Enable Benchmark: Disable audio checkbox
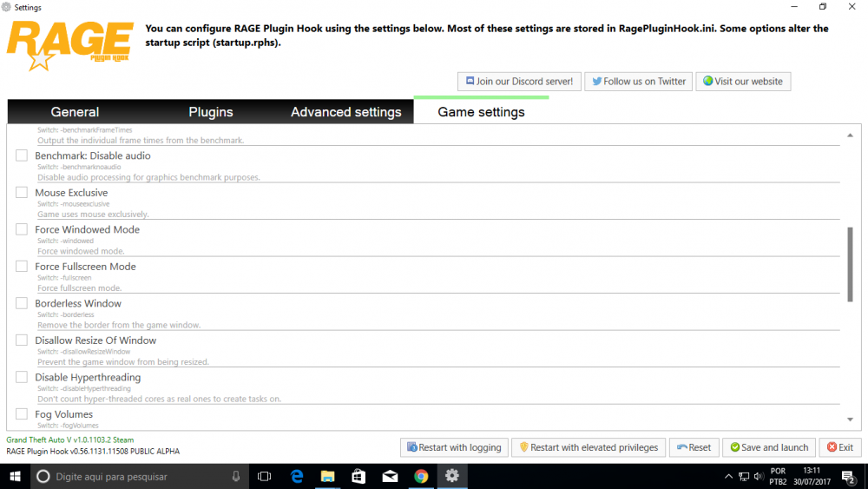Screen dimensions: 868x489 click(x=22, y=155)
